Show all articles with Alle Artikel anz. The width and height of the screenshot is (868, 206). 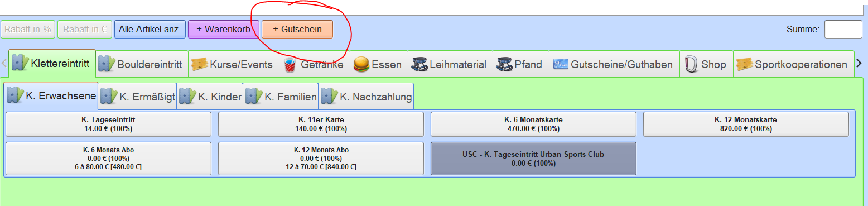(150, 29)
